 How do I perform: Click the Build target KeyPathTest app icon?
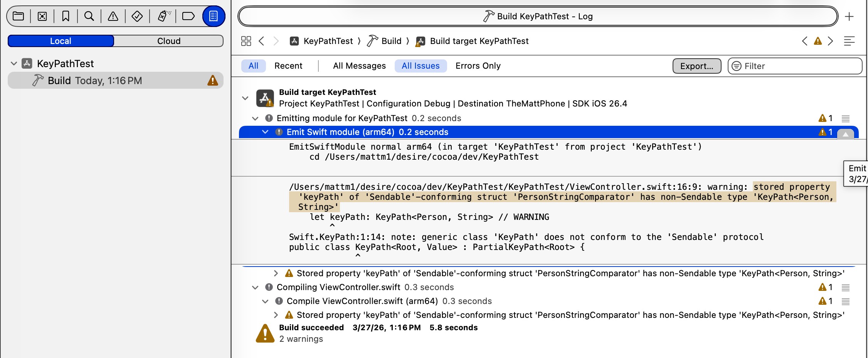(265, 98)
